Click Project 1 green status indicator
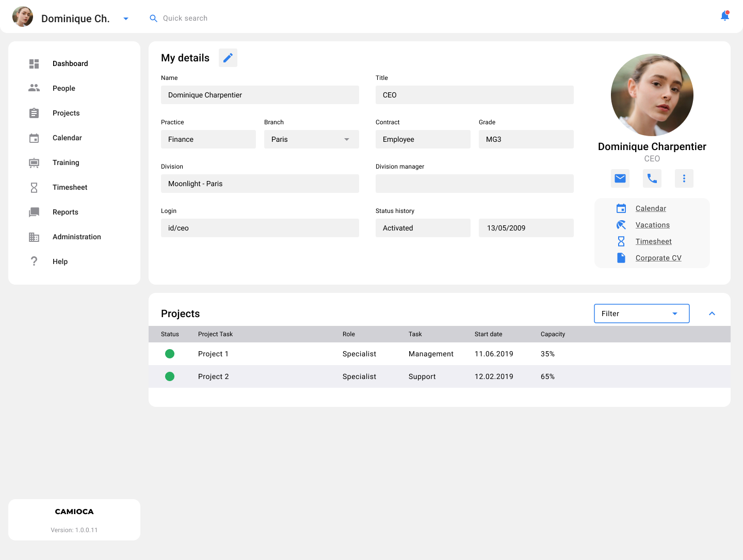This screenshot has height=560, width=743. click(170, 354)
